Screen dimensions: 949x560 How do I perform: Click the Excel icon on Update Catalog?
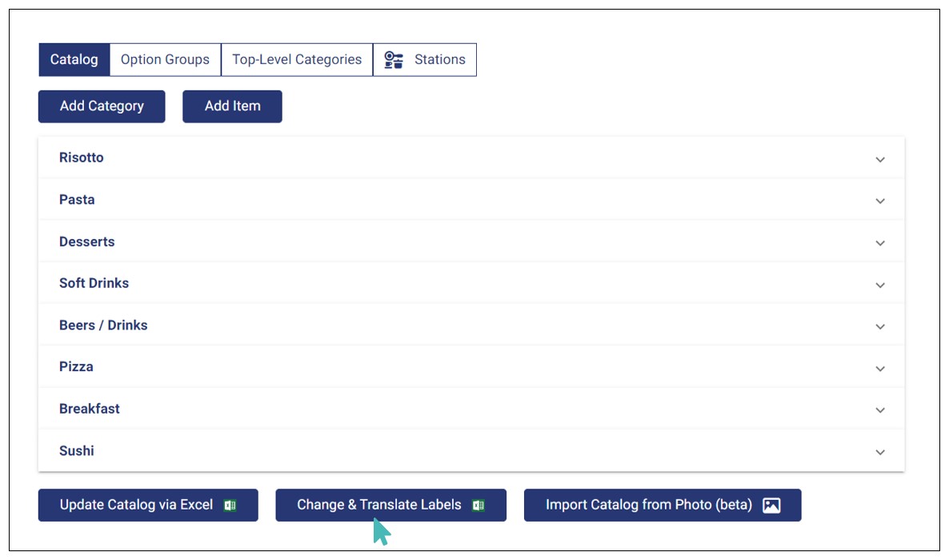(x=230, y=505)
